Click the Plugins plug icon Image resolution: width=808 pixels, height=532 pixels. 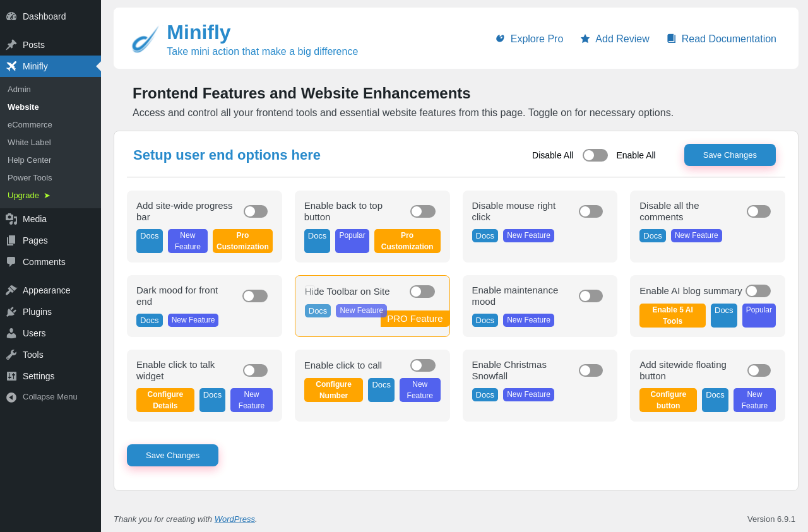click(x=11, y=312)
